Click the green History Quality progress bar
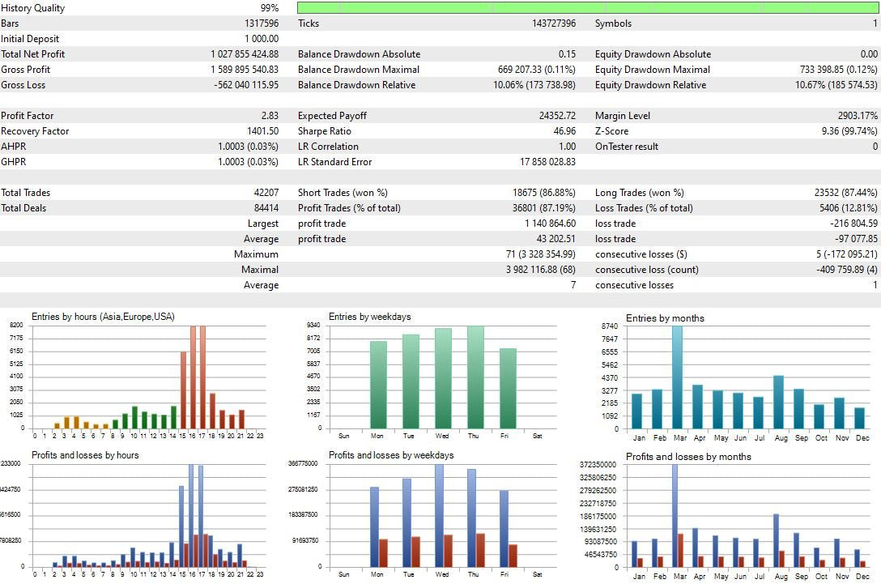The height and width of the screenshot is (588, 881). 588,8
